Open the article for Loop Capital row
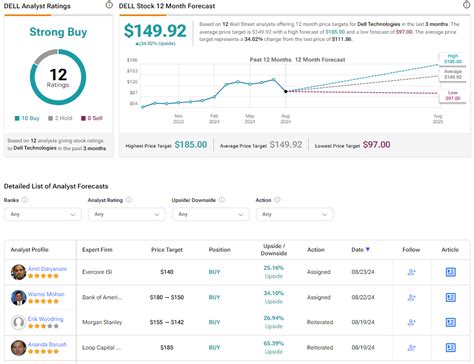The image size is (474, 364). (x=451, y=348)
